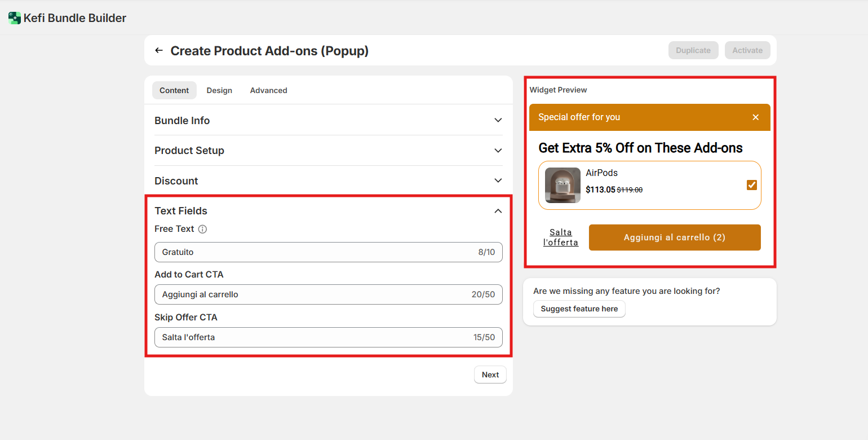Click the Salta l'offerta link
Image resolution: width=868 pixels, height=440 pixels.
[560, 237]
